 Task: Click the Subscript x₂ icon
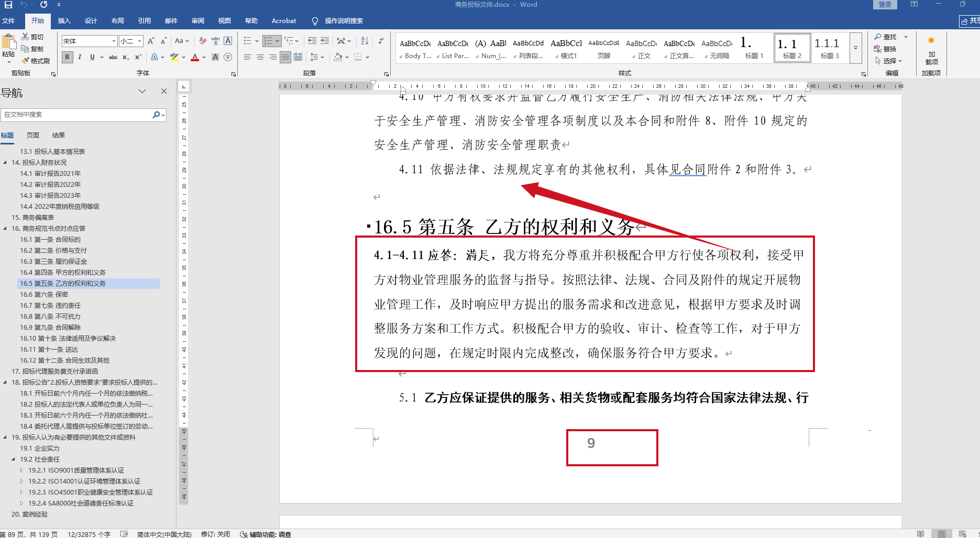pyautogui.click(x=126, y=57)
